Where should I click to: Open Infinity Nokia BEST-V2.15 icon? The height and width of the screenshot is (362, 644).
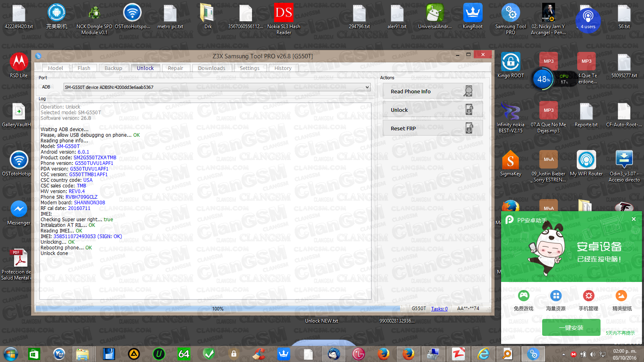510,117
